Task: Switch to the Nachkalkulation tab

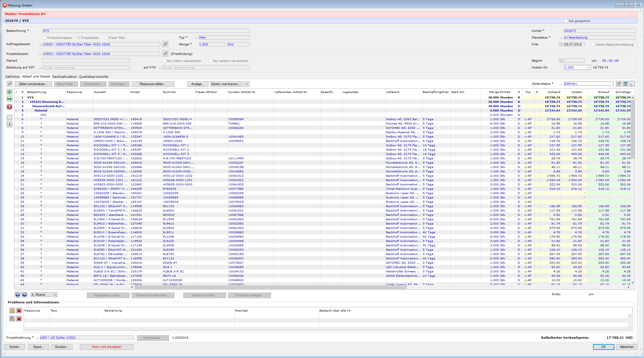Action: [x=65, y=77]
